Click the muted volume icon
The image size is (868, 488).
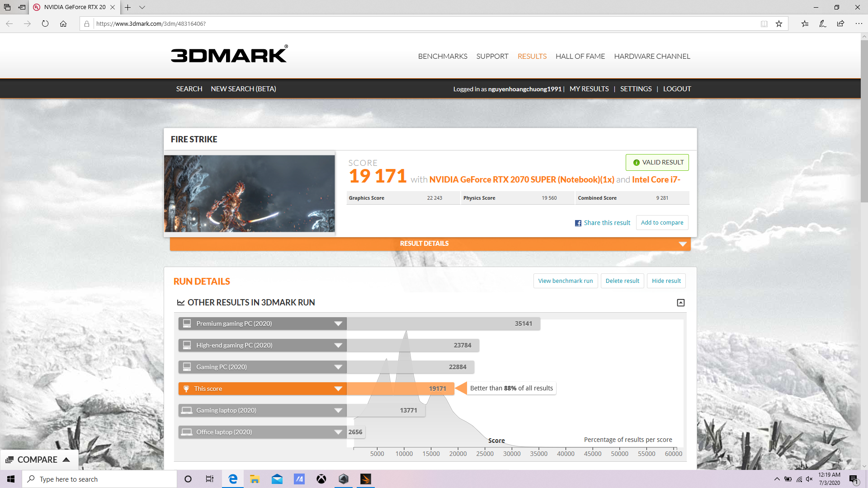[x=809, y=479]
